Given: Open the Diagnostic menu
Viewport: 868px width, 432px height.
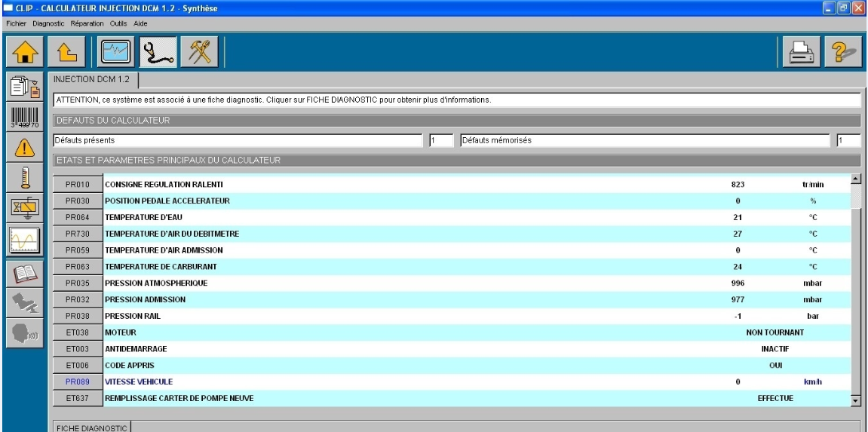Looking at the screenshot, I should coord(49,24).
